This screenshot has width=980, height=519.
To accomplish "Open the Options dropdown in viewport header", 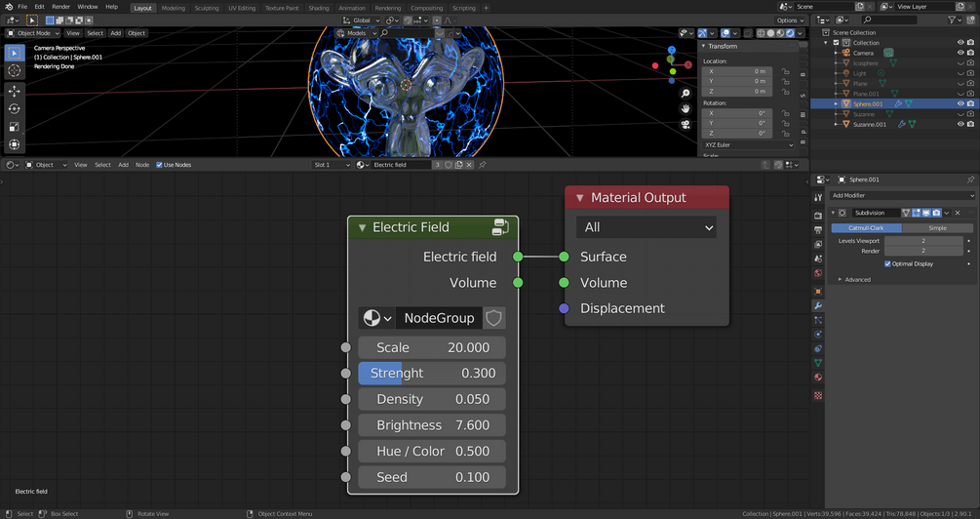I will pyautogui.click(x=791, y=20).
